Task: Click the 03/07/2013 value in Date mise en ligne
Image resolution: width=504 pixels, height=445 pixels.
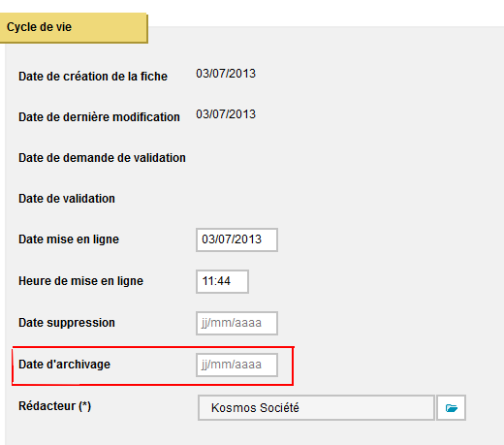Action: pos(232,239)
